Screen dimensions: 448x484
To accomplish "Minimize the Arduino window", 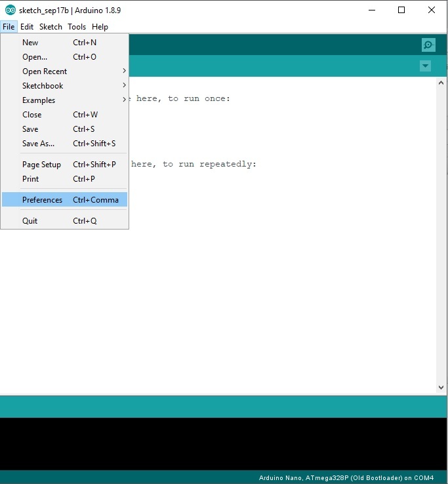I will click(x=372, y=10).
